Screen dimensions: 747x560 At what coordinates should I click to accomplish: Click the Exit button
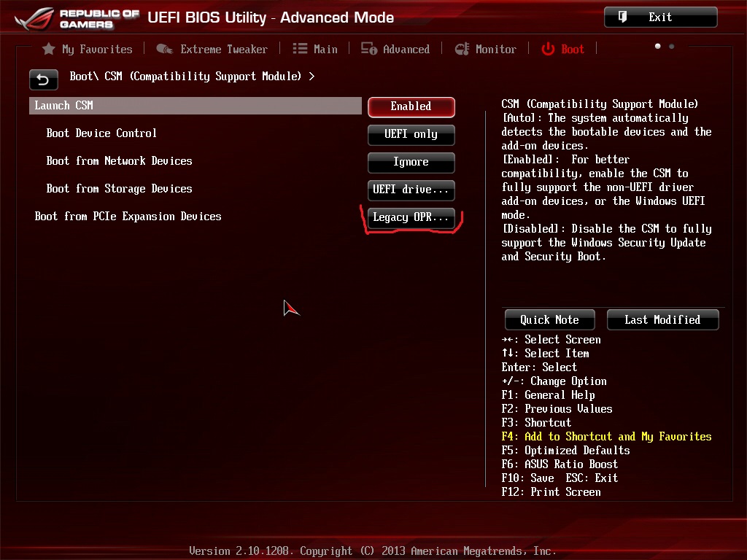(x=660, y=17)
